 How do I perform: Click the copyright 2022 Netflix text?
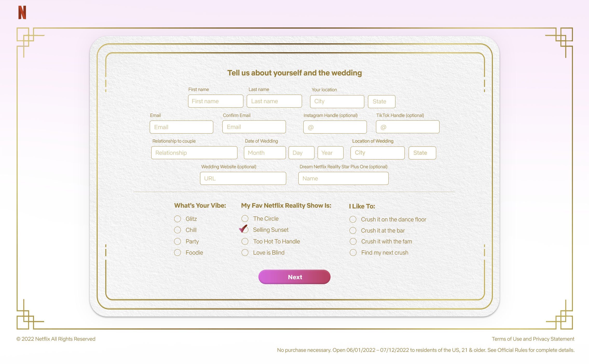56,339
